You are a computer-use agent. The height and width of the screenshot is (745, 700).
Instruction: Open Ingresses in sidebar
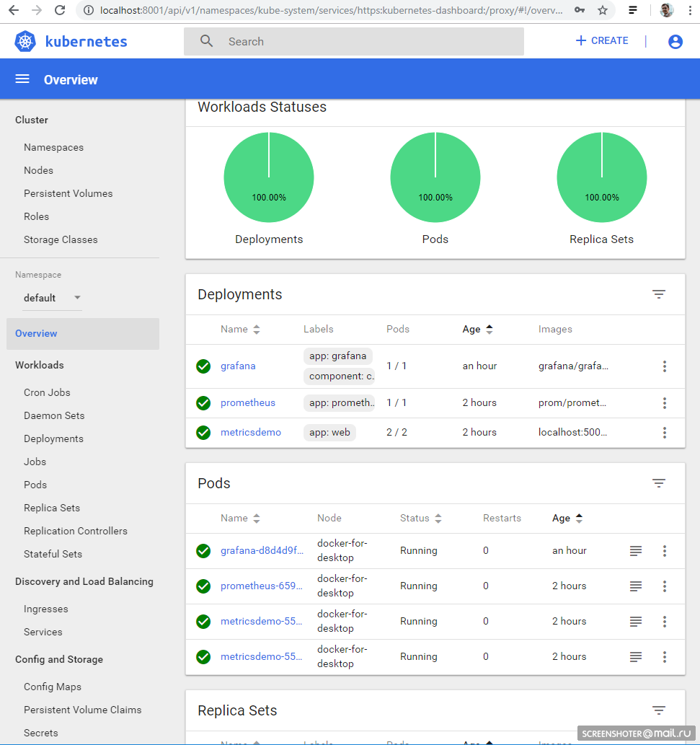click(x=46, y=609)
